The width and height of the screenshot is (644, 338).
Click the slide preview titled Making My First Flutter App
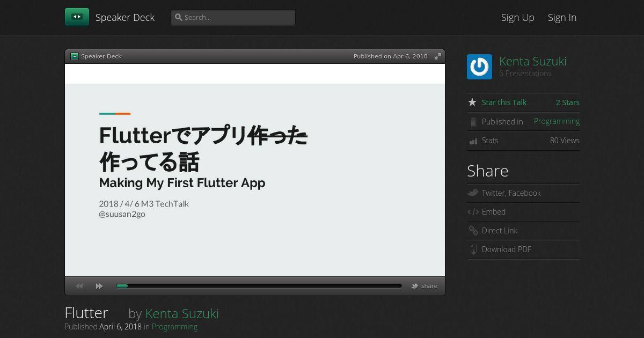[x=255, y=170]
